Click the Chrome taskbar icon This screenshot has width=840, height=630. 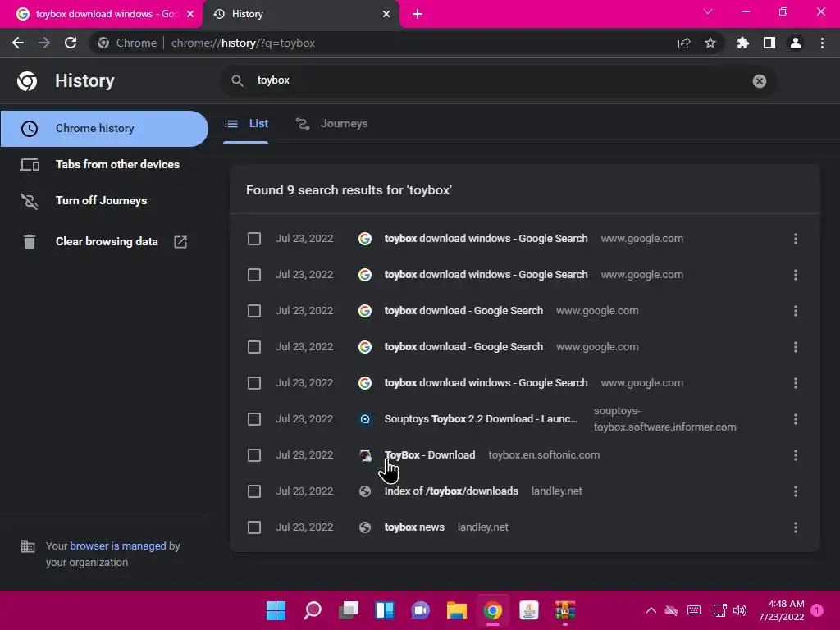tap(493, 610)
